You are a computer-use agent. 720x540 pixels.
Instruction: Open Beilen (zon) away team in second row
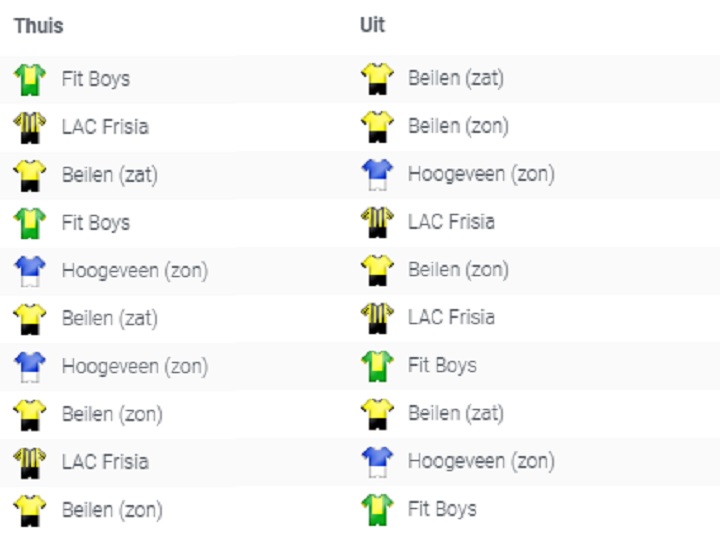458,126
